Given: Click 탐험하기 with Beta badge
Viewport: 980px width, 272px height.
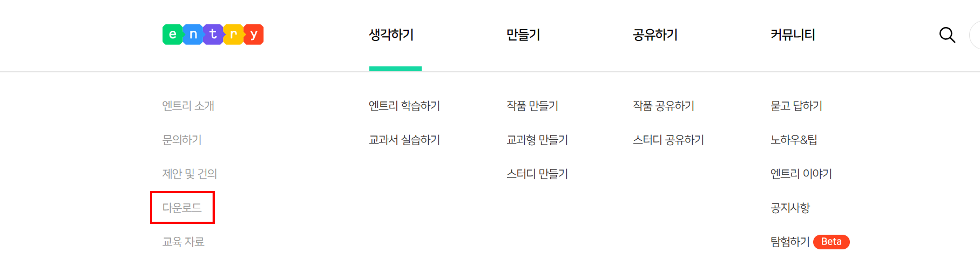Looking at the screenshot, I should [790, 242].
